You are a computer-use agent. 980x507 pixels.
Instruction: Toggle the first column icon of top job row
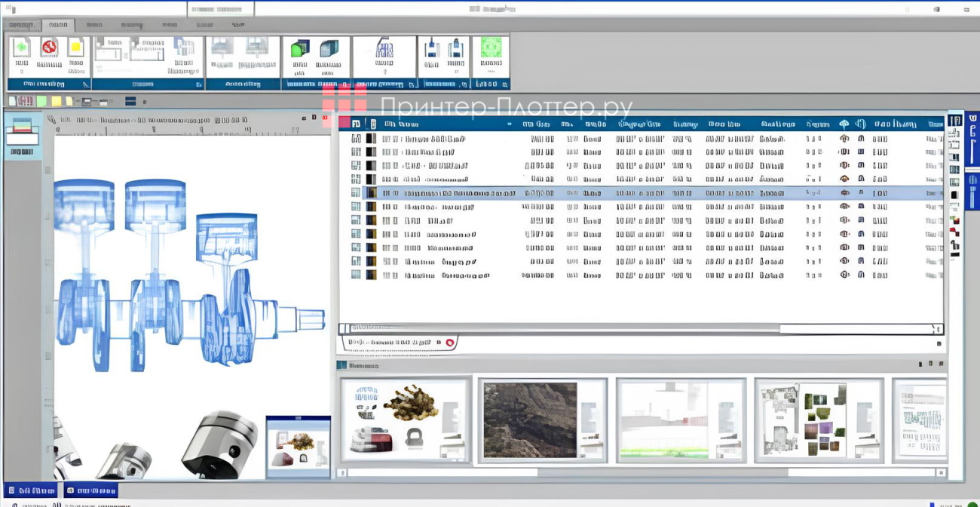point(356,139)
